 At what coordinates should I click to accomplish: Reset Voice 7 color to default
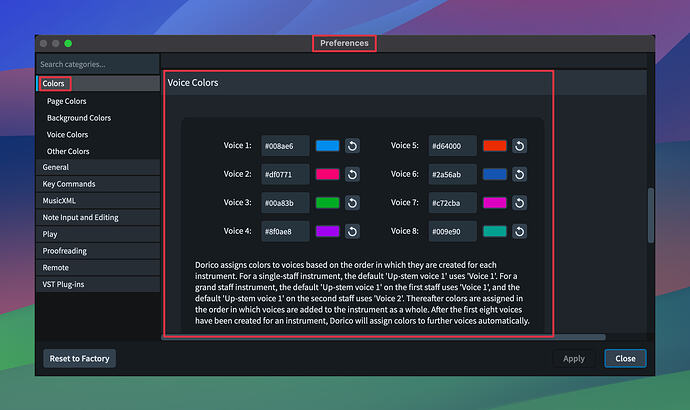[519, 203]
